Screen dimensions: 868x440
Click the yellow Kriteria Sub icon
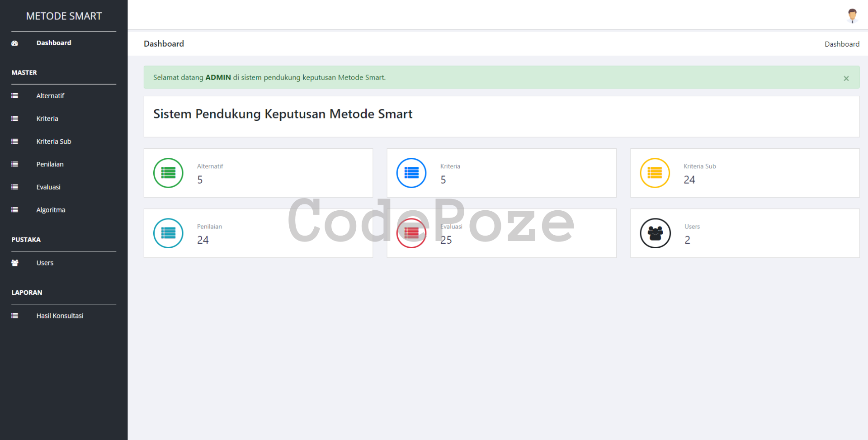click(655, 173)
